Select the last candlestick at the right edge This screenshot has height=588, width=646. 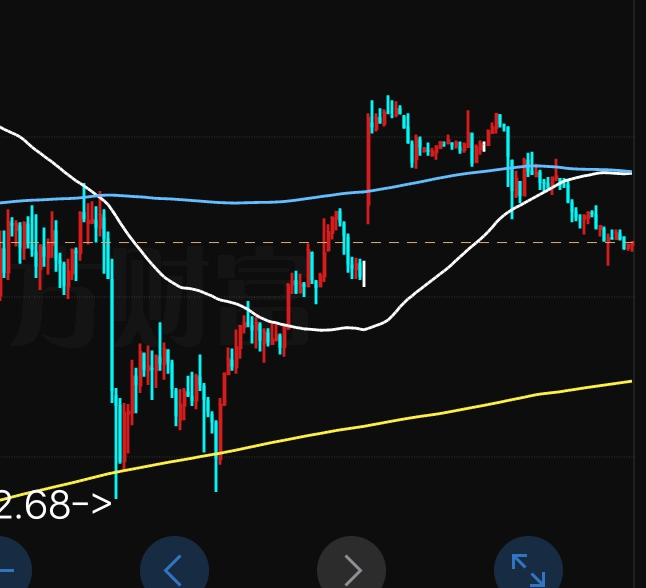click(x=631, y=246)
